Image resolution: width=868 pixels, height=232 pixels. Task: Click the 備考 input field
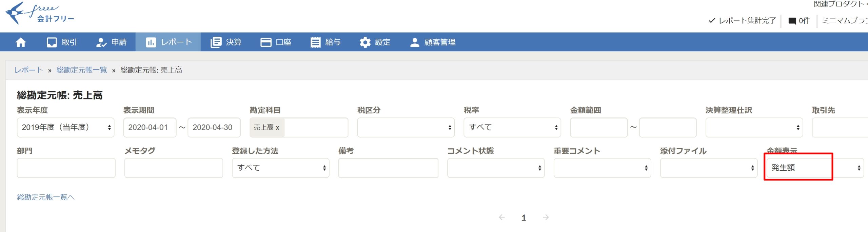[388, 168]
